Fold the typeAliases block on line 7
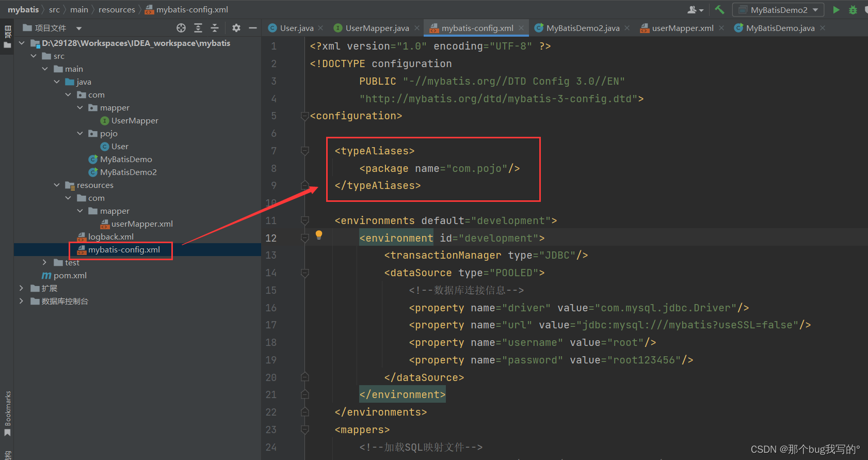This screenshot has width=868, height=460. pyautogui.click(x=304, y=151)
